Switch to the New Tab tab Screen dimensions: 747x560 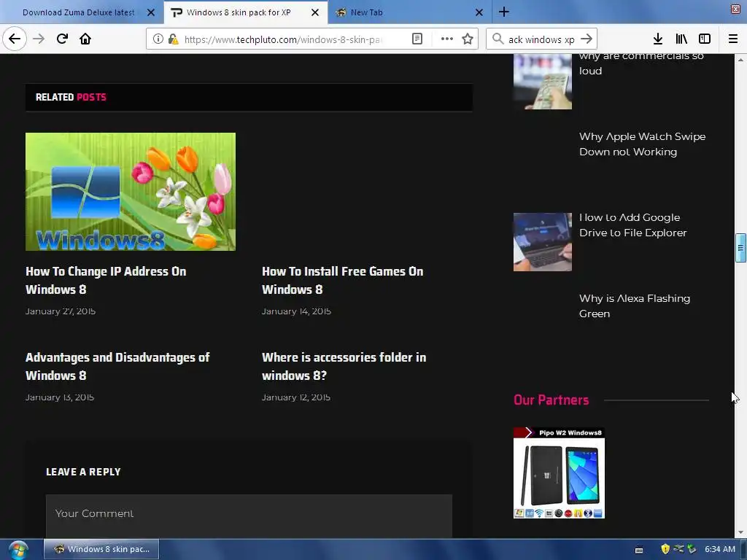pyautogui.click(x=366, y=12)
